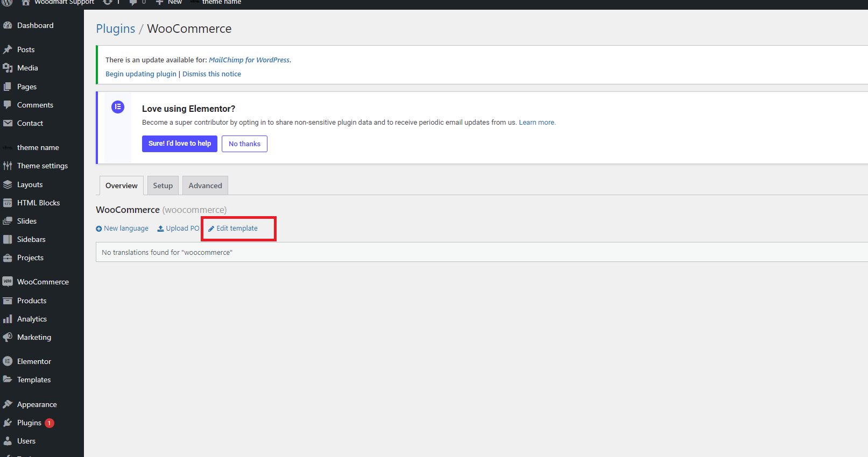This screenshot has width=868, height=457.
Task: Click the Templates folder icon
Action: click(8, 380)
